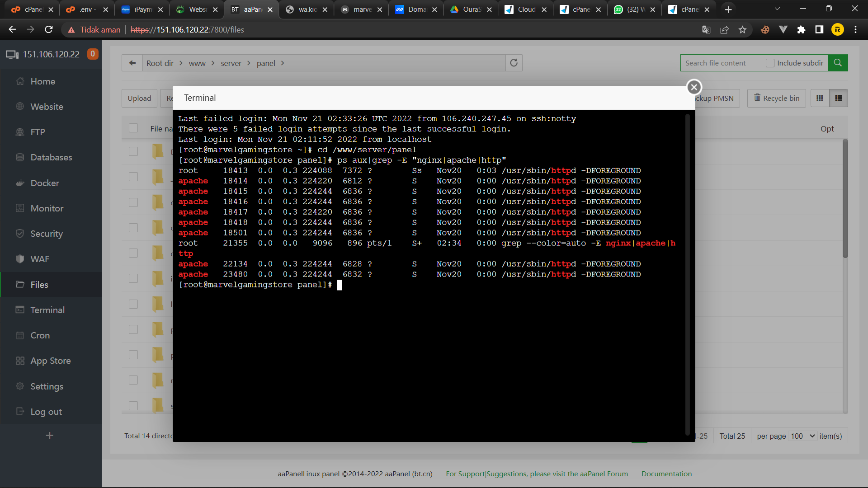Open the App Store menu item

[50, 361]
